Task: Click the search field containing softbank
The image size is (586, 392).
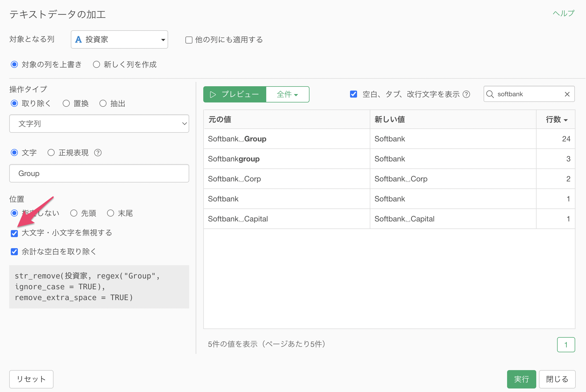Action: 529,94
